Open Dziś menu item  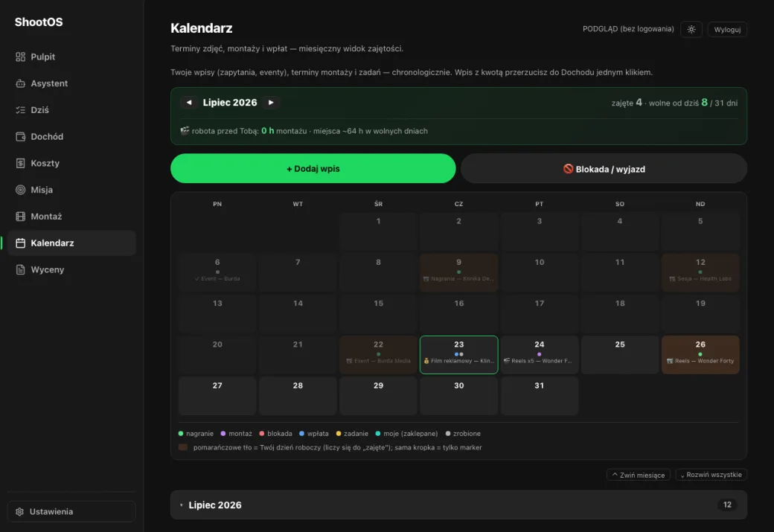[x=71, y=110]
